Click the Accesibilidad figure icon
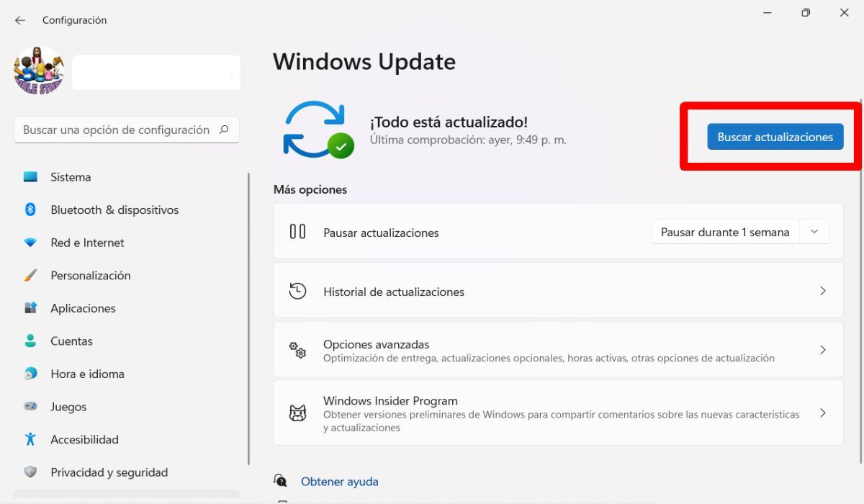Image resolution: width=864 pixels, height=504 pixels. tap(30, 439)
